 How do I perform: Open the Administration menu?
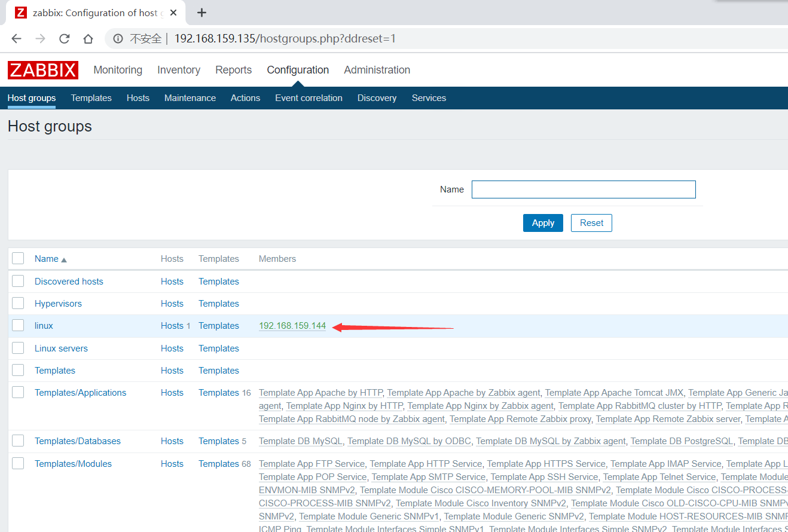coord(377,70)
